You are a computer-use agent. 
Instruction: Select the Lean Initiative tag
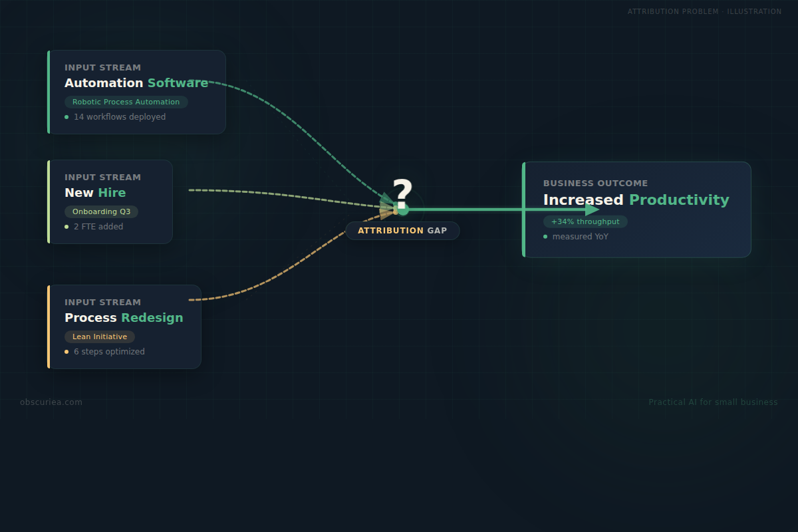[100, 336]
